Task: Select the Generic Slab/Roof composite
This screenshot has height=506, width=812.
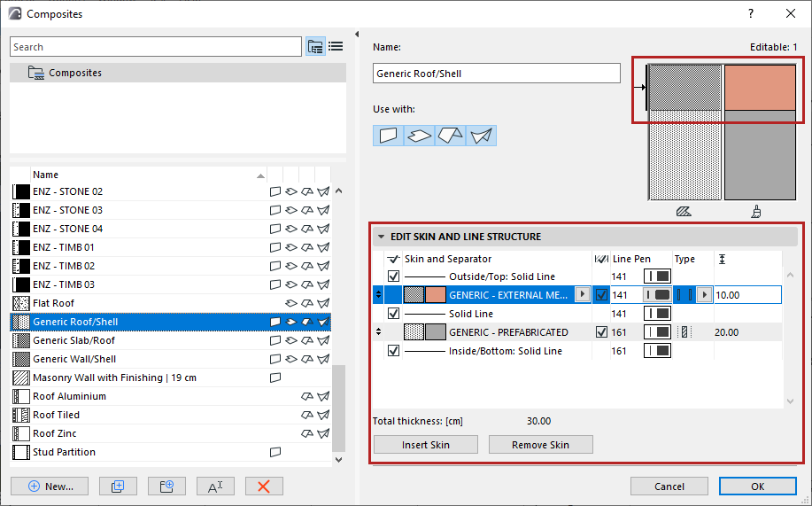Action: click(170, 340)
